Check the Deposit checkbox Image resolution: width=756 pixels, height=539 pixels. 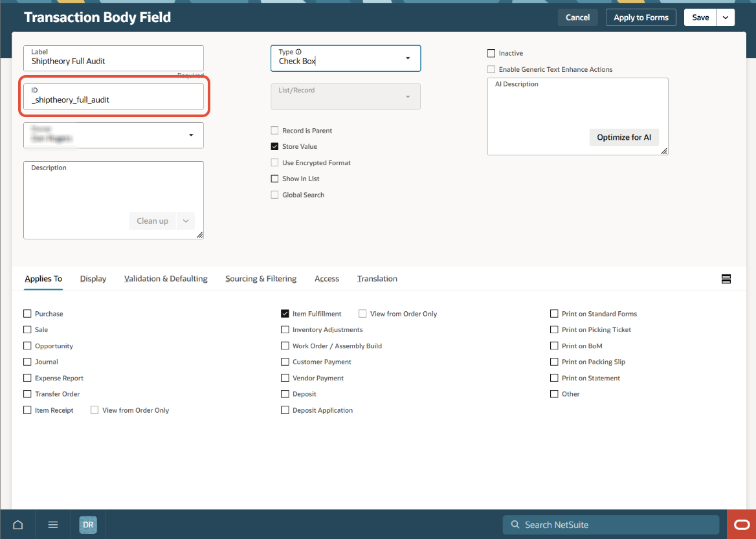pos(285,394)
